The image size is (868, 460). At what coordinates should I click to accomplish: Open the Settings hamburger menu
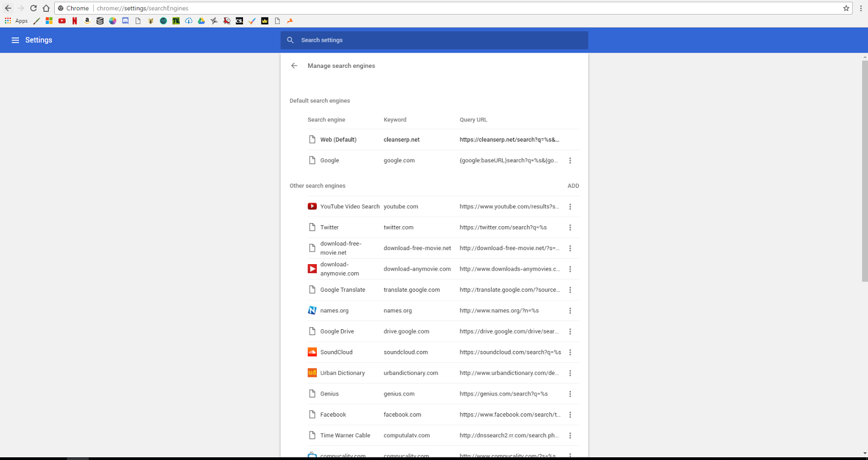(15, 40)
